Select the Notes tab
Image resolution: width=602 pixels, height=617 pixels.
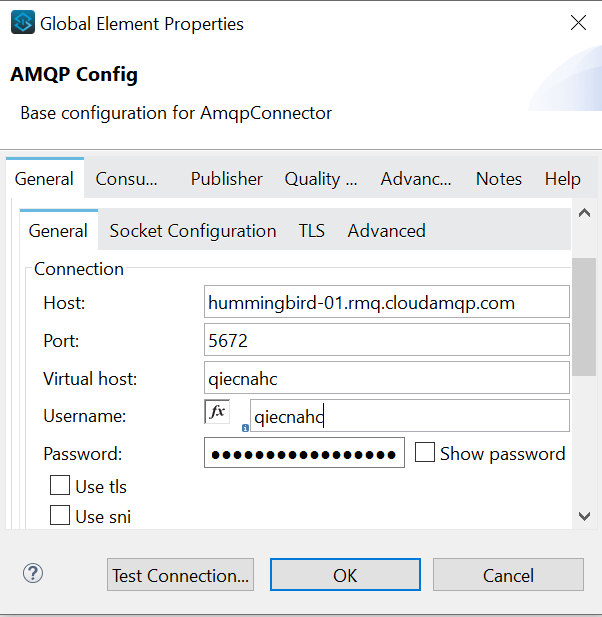(x=499, y=179)
